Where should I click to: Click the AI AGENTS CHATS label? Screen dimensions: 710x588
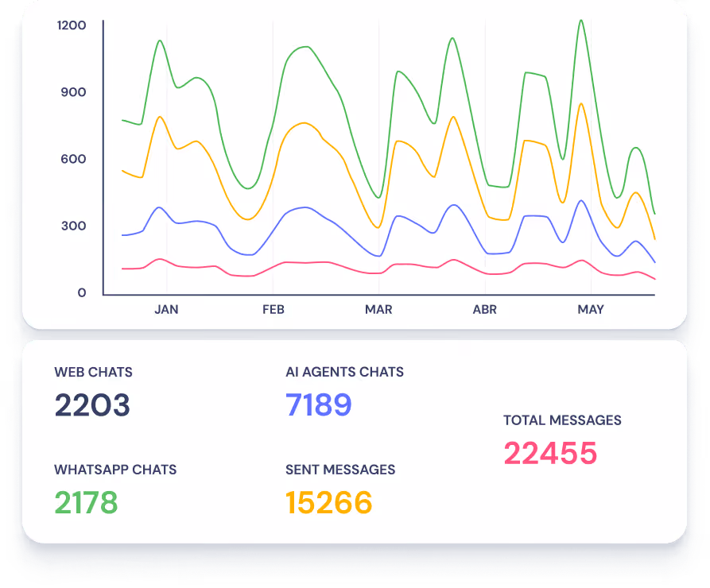(x=344, y=372)
